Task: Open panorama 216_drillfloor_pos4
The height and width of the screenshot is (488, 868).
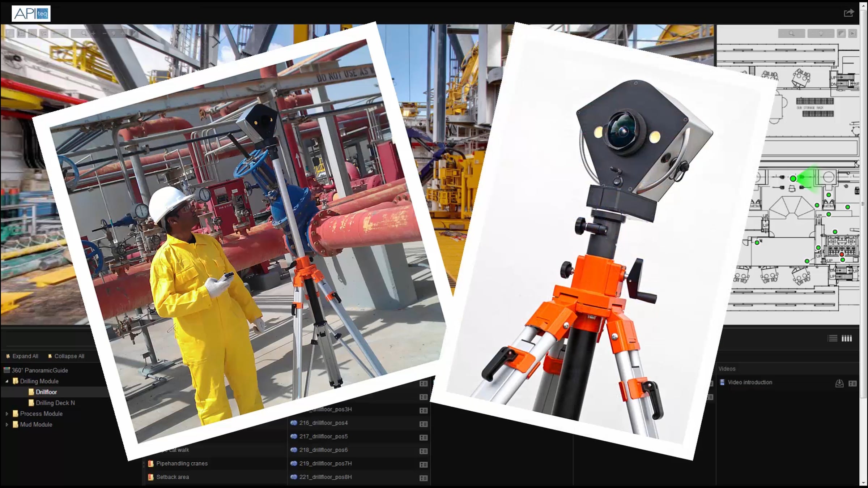Action: click(323, 423)
